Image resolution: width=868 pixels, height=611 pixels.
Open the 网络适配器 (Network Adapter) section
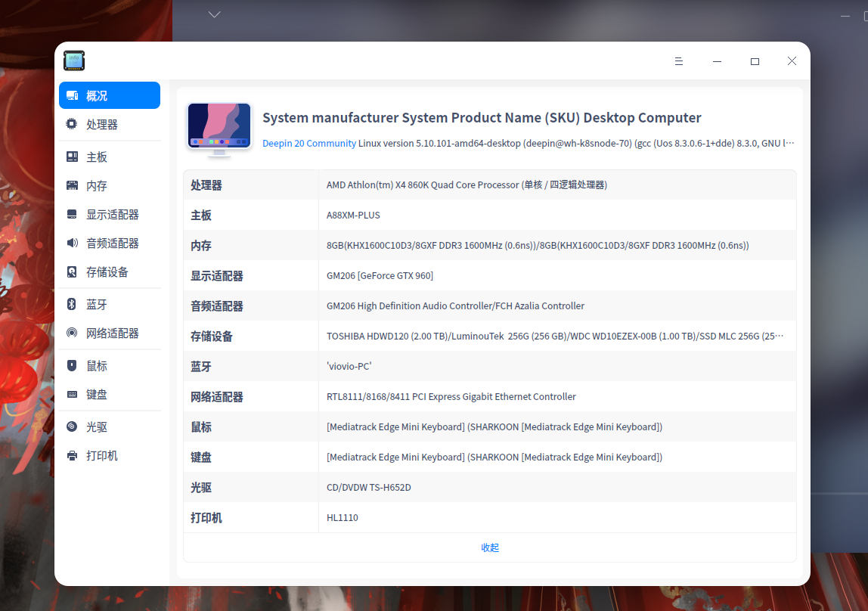pyautogui.click(x=109, y=333)
